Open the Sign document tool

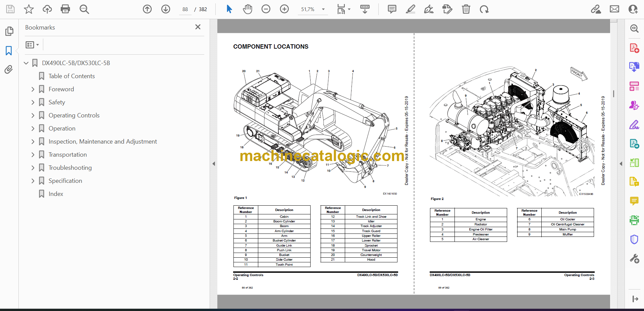click(429, 9)
